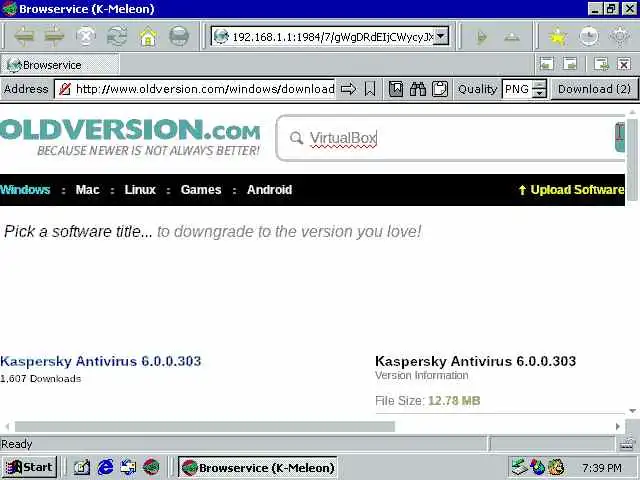
Task: Click the colorful globe tray icon
Action: pos(538,467)
